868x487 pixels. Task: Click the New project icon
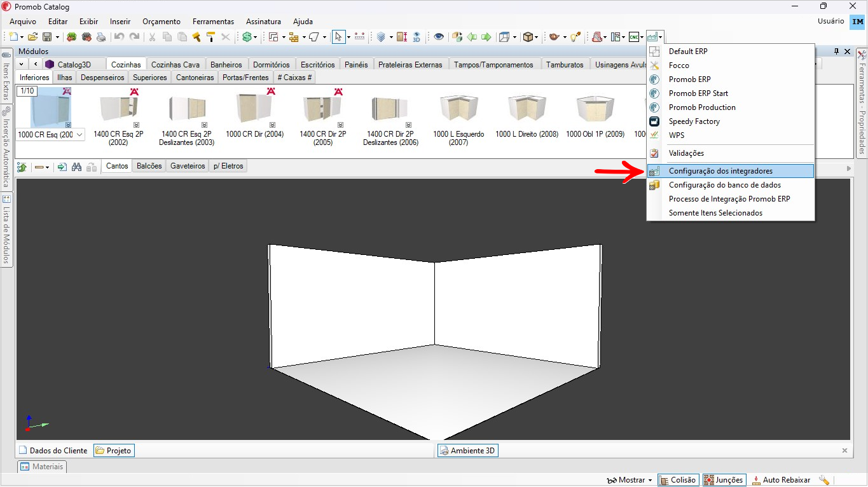point(13,37)
